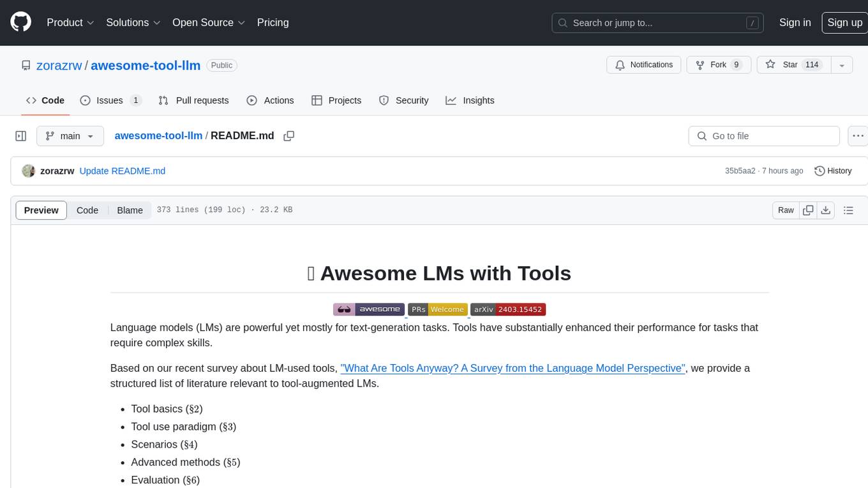Open the more file actions menu

pos(858,136)
